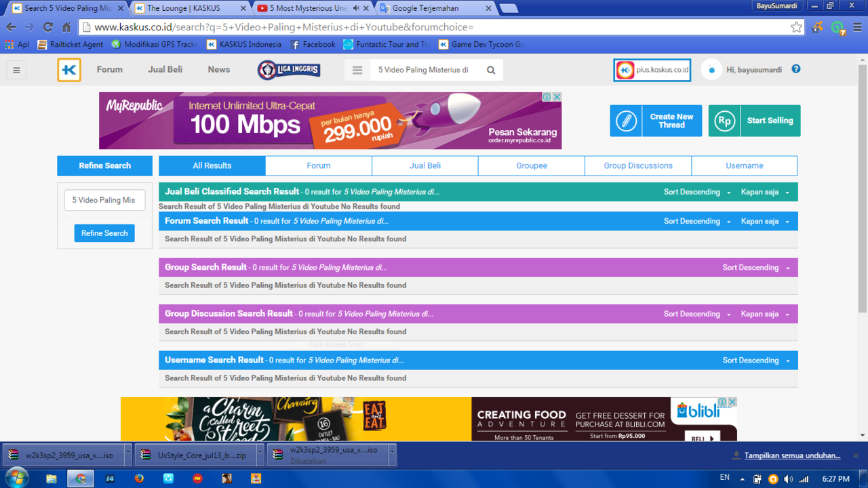Open Sort Descending dropdown in Forum Search Result
Image resolution: width=868 pixels, height=488 pixels.
pos(697,222)
